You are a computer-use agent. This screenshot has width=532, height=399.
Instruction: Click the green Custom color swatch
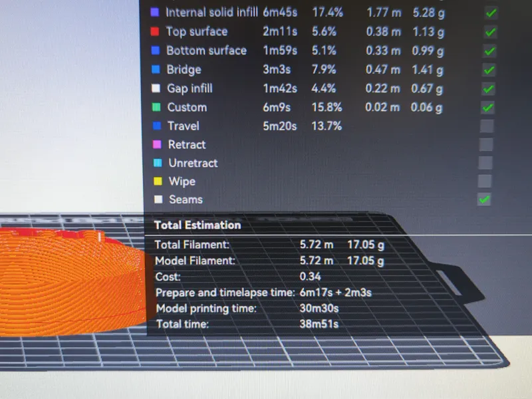pyautogui.click(x=156, y=107)
